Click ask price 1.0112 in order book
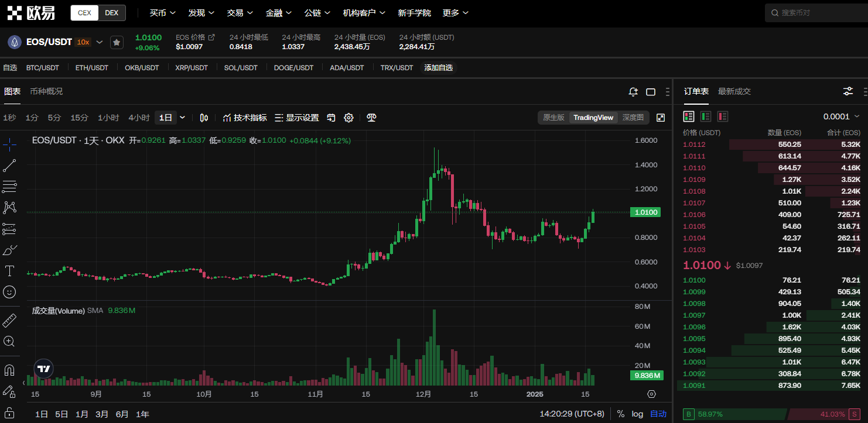The image size is (868, 423). click(x=694, y=145)
